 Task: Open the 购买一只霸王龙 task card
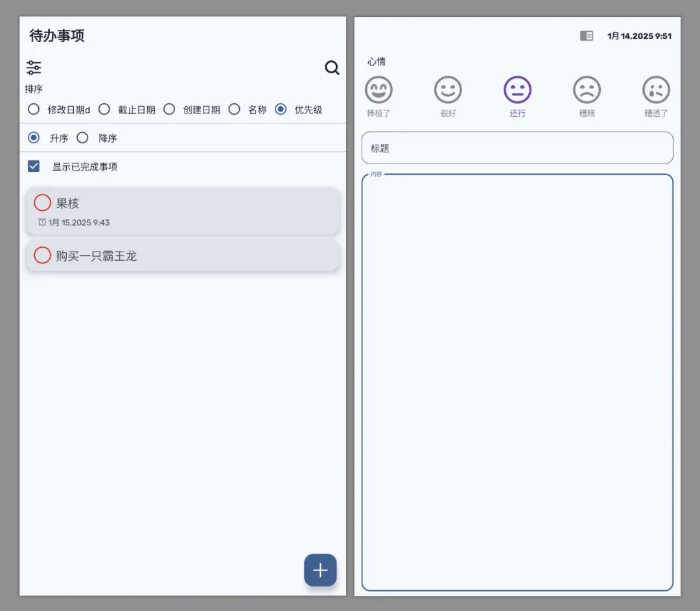(x=183, y=256)
